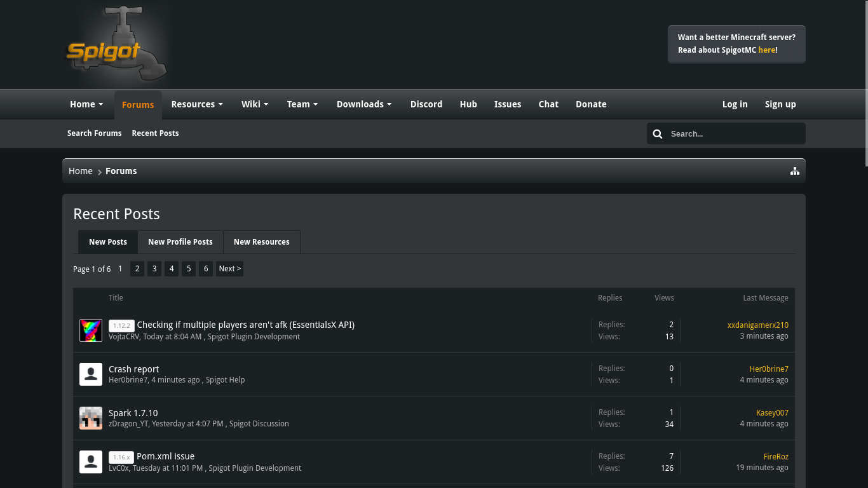The image size is (868, 488).
Task: Switch to the New Profile Posts tab
Action: 180,242
